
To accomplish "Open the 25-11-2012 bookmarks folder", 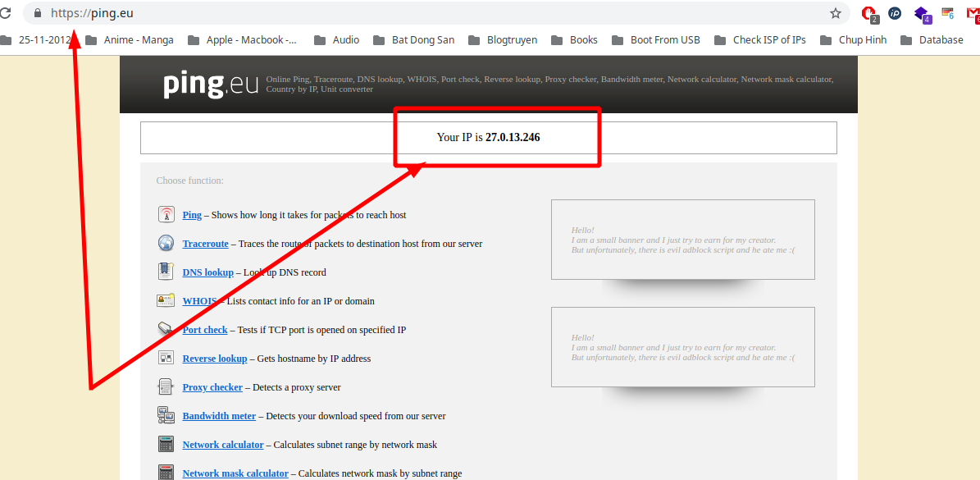I will pyautogui.click(x=35, y=40).
